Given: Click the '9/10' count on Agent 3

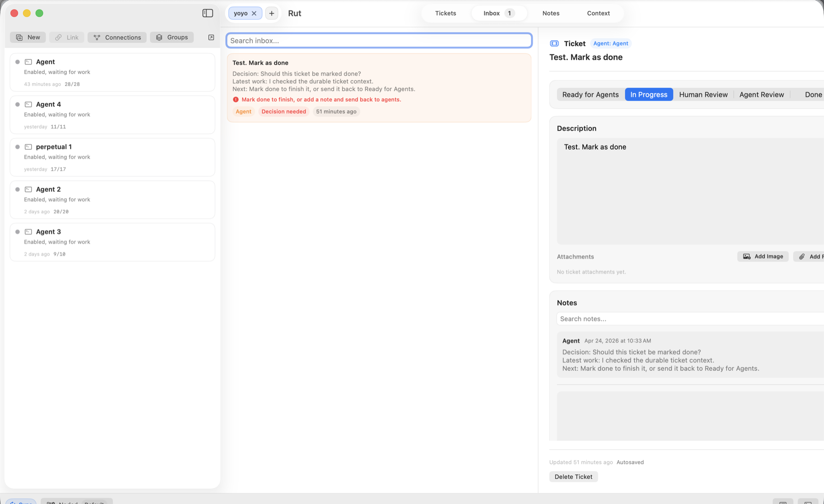Looking at the screenshot, I should 60,254.
